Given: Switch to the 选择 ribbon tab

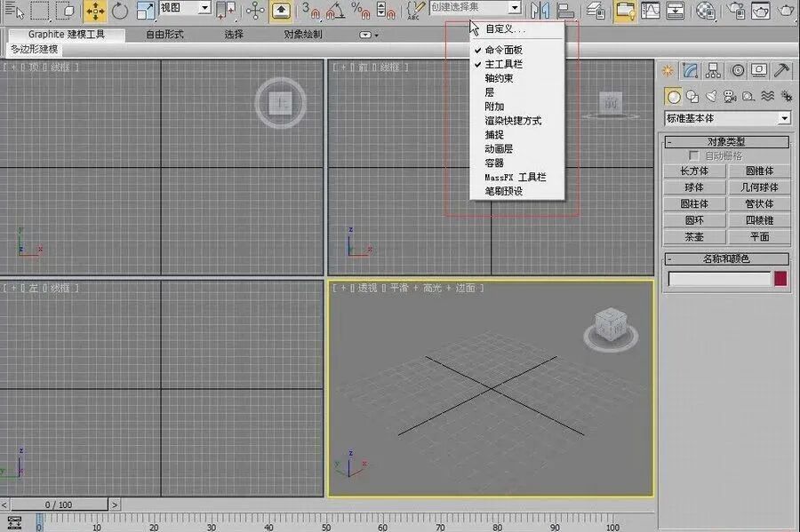Looking at the screenshot, I should [234, 34].
